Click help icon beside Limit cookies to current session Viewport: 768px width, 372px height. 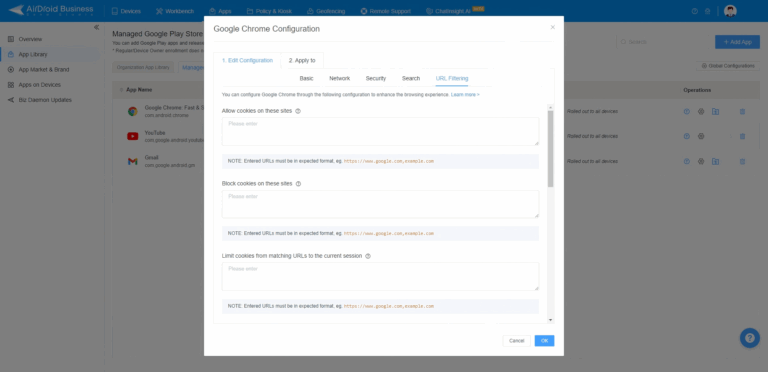coord(368,256)
